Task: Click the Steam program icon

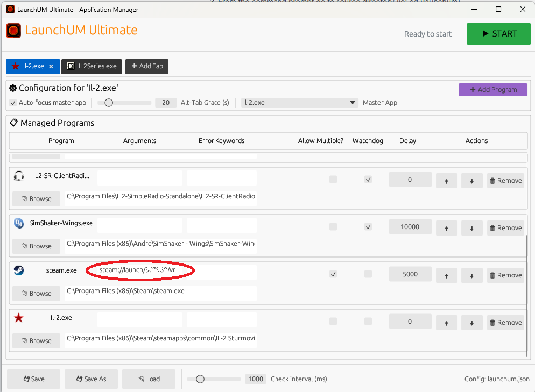Action: [19, 270]
